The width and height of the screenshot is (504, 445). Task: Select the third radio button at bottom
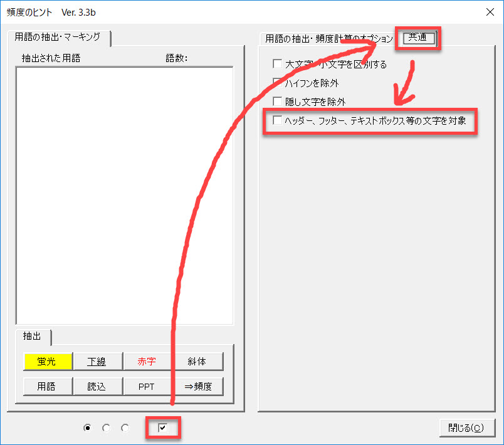[125, 427]
